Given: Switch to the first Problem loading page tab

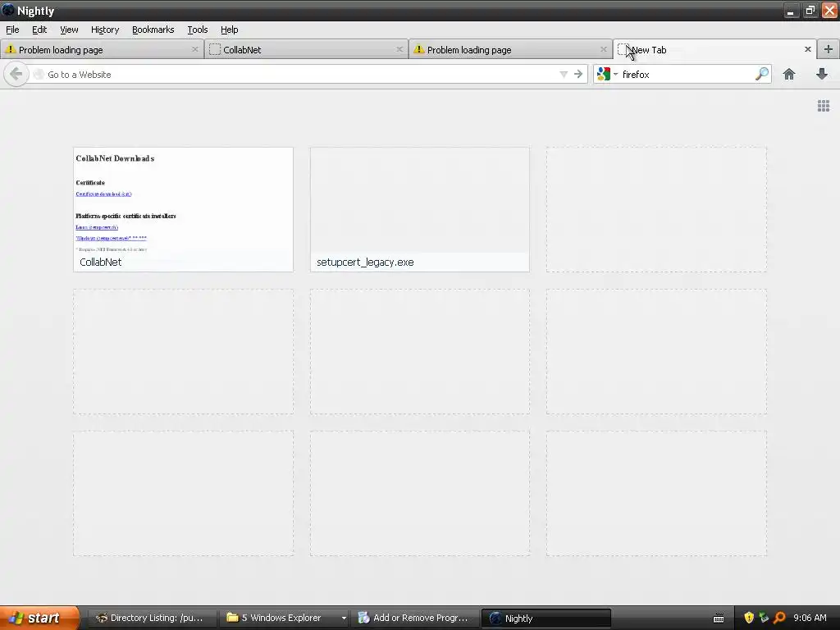Looking at the screenshot, I should pyautogui.click(x=102, y=49).
